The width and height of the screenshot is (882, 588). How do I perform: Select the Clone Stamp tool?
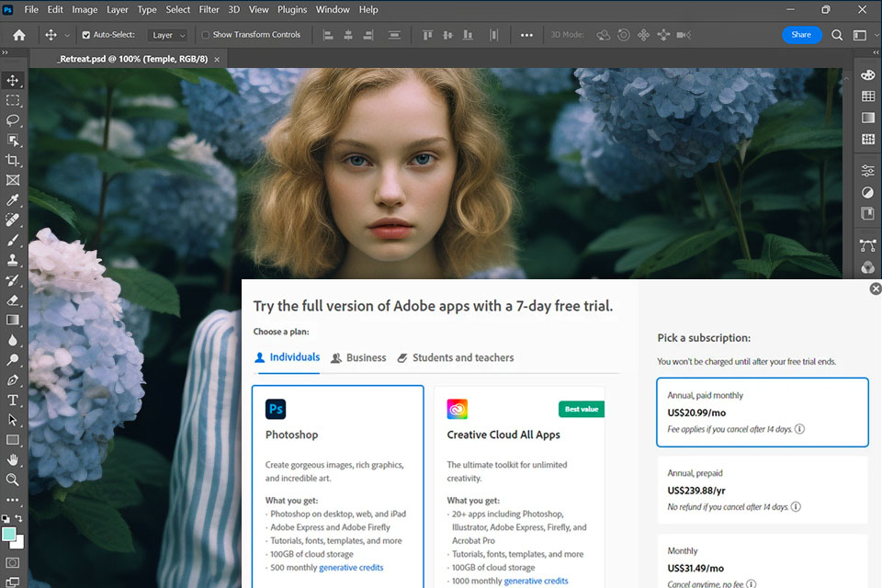12,260
